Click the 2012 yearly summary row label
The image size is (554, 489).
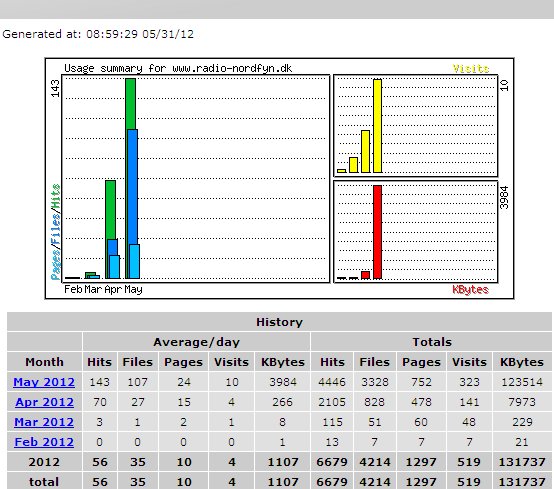coord(44,462)
